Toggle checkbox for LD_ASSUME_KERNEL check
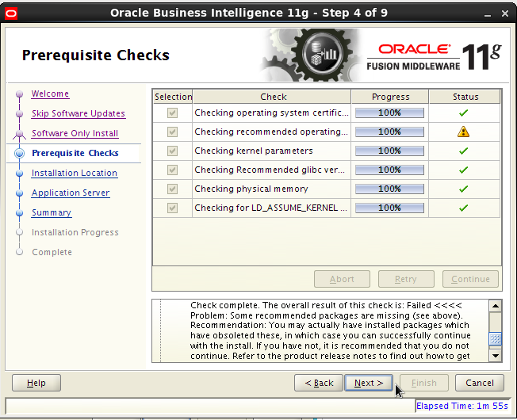The height and width of the screenshot is (420, 517). coord(172,208)
